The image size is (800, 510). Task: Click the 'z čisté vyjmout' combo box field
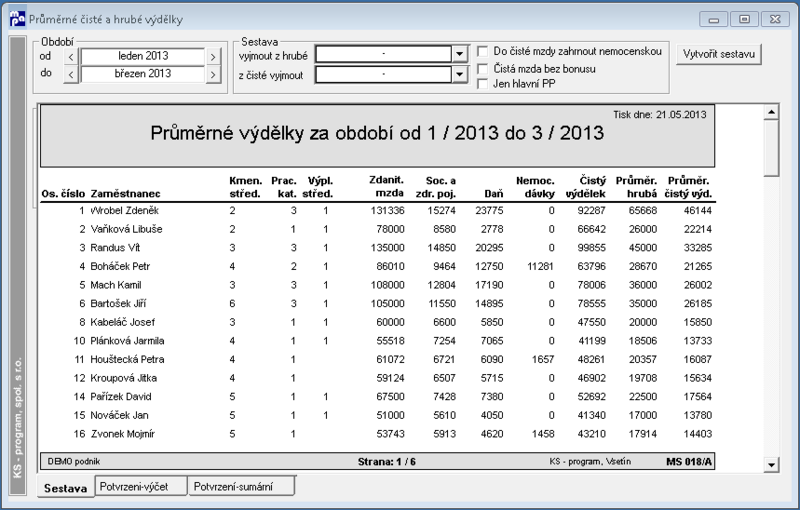click(384, 74)
